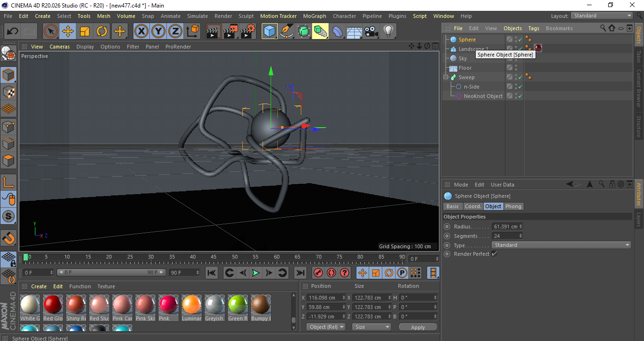Toggle Sky visibility dots
Viewport: 644px width, 341px height.
coord(516,58)
